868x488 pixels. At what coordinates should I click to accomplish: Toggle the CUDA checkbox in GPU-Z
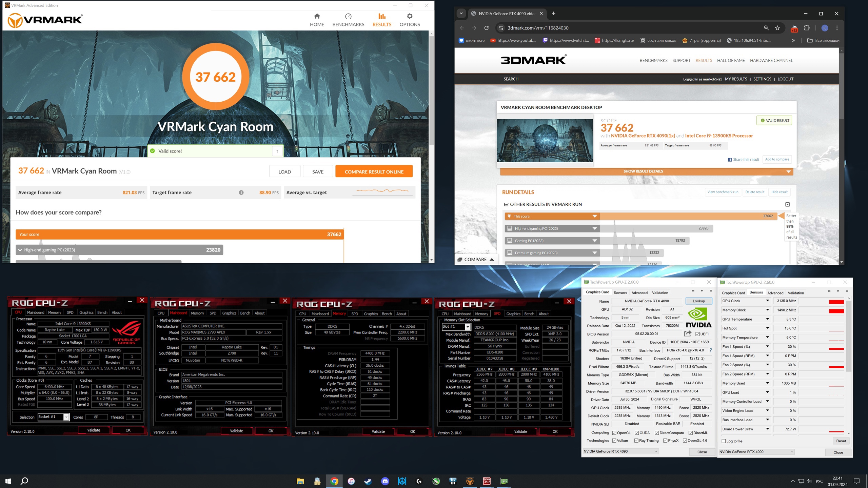(637, 433)
